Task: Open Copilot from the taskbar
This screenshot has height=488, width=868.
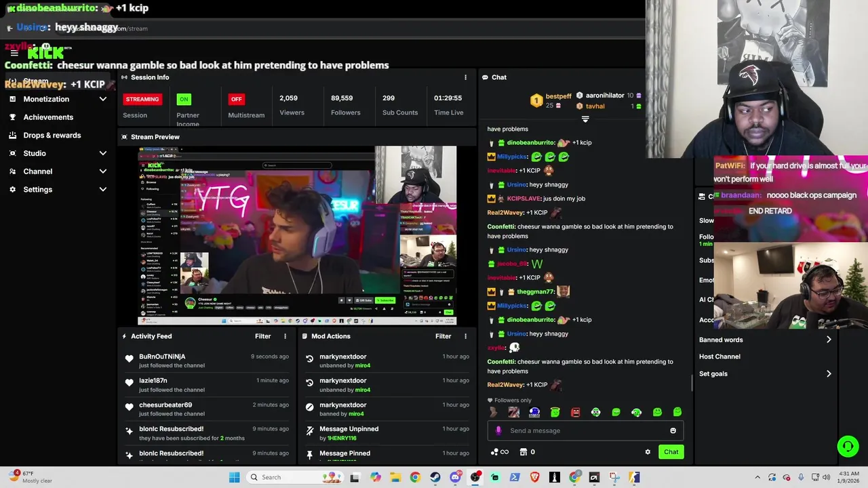Action: point(375,477)
